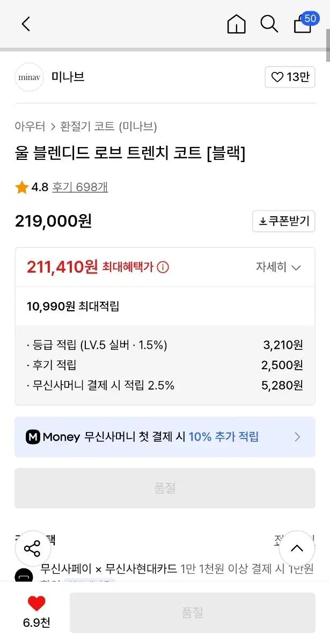
Task: Toggle the red heart wishlist (6.9천)
Action: pos(36,604)
